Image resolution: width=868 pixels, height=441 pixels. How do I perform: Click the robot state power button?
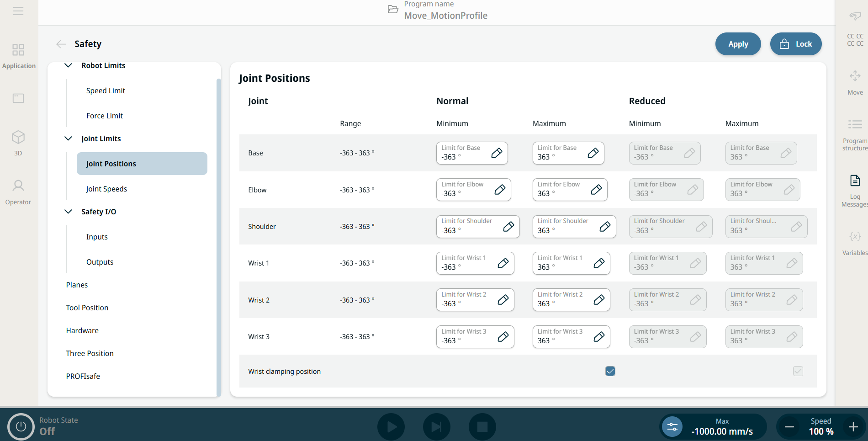pos(21,426)
